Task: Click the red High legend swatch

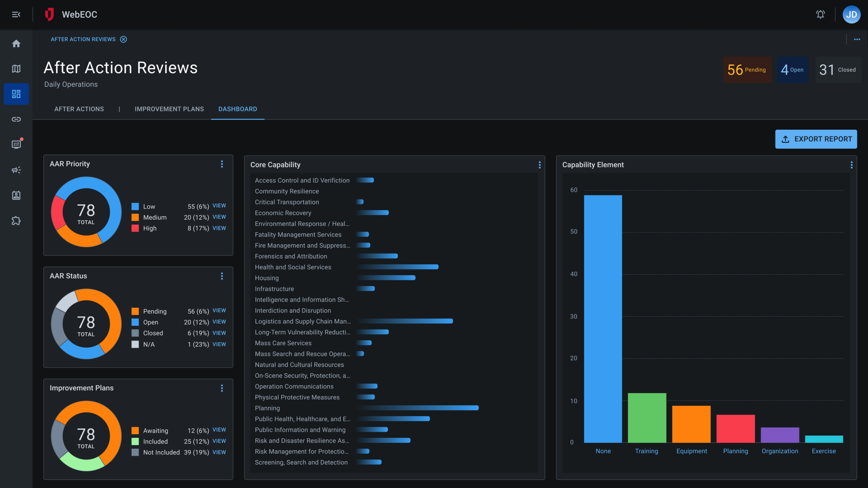Action: 135,228
